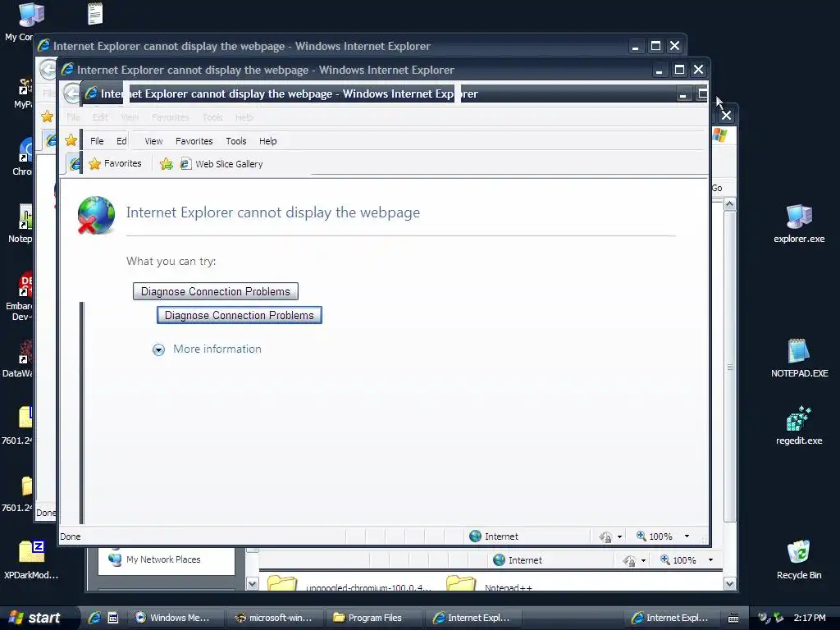Switch to the Internet Expl... taskbar button beside Program Files
The width and height of the screenshot is (840, 630).
472,618
